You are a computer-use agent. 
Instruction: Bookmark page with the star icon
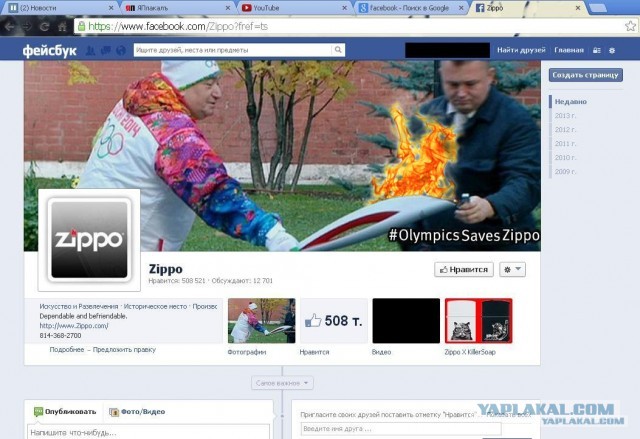pyautogui.click(x=630, y=26)
